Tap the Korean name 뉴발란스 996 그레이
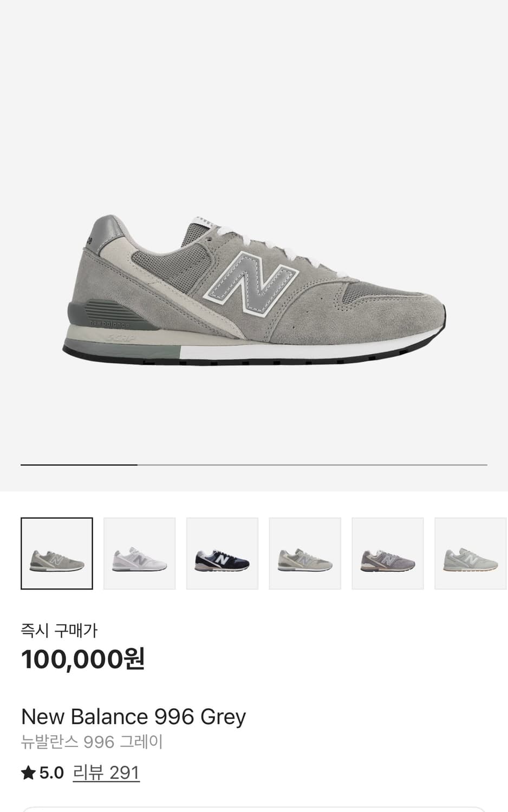Image resolution: width=508 pixels, height=812 pixels. click(x=92, y=742)
